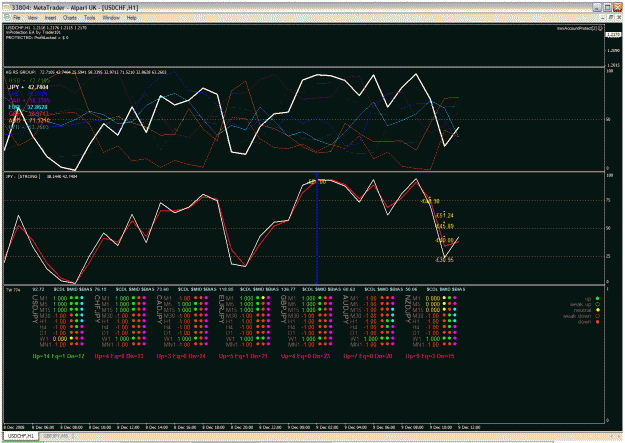
Task: Click the EURJPY pair label
Action: 221,309
